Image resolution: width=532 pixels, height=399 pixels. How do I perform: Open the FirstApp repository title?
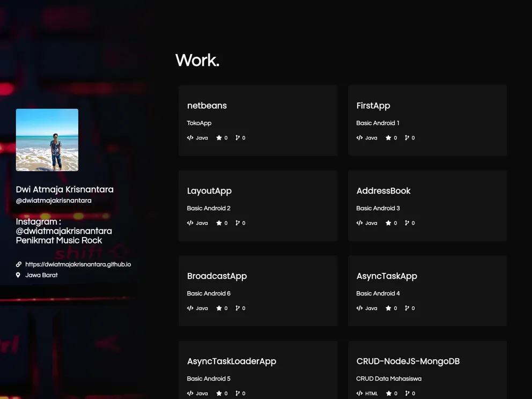pyautogui.click(x=373, y=106)
